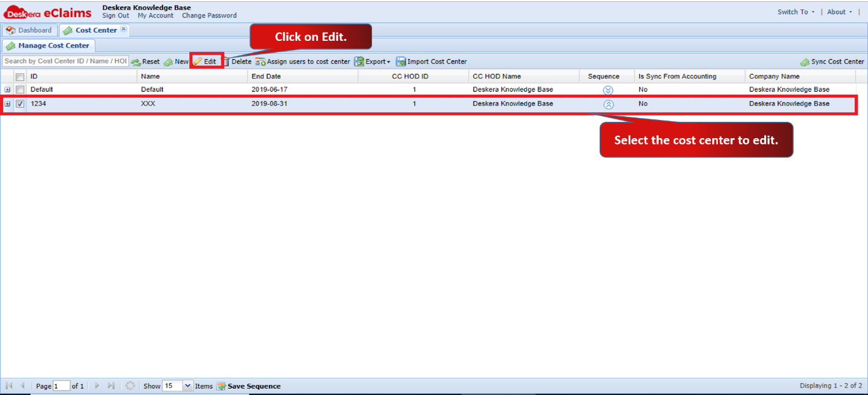Close the Cost Center tab
This screenshot has height=395, width=868.
123,29
